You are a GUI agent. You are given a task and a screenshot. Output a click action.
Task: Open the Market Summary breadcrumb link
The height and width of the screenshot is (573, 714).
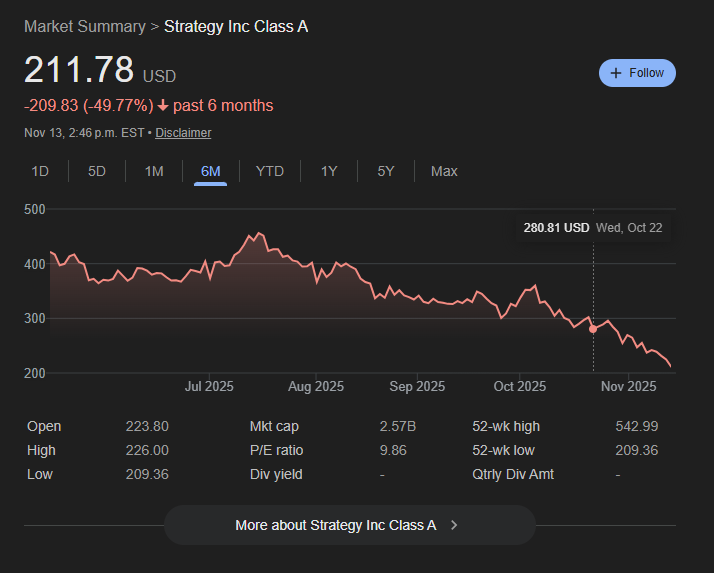[x=84, y=26]
